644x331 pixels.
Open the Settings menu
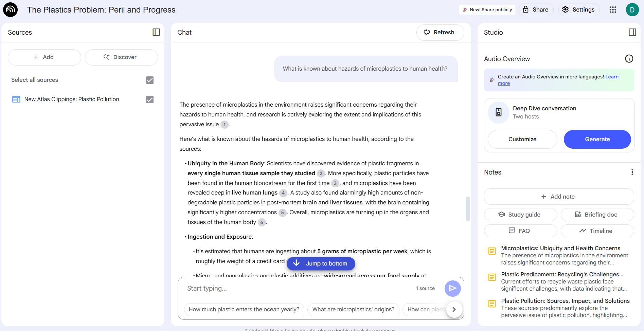pos(578,10)
